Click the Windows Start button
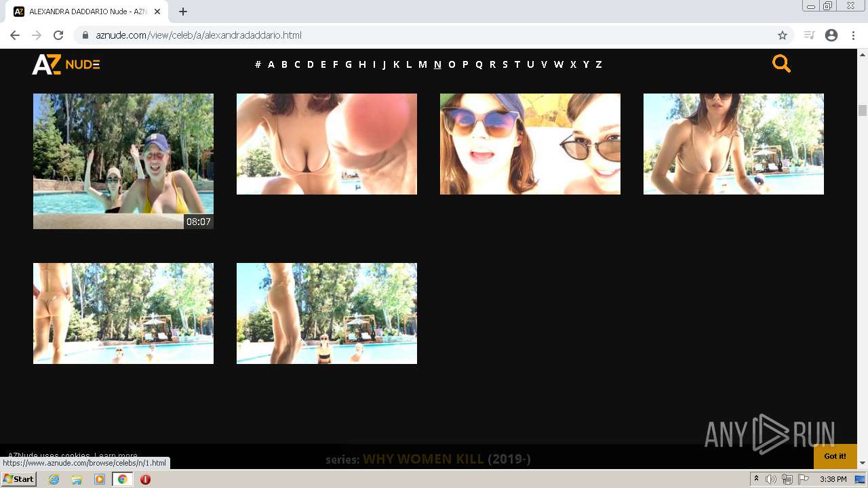 point(18,479)
